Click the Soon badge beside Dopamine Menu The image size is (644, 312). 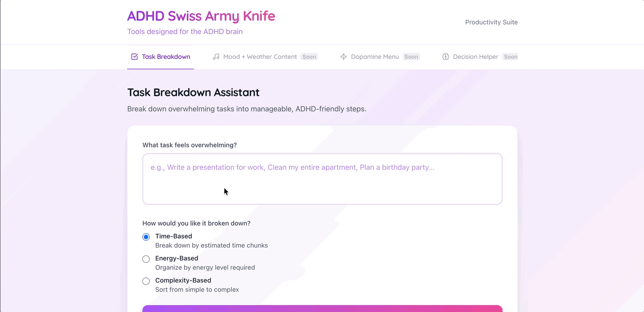(411, 57)
